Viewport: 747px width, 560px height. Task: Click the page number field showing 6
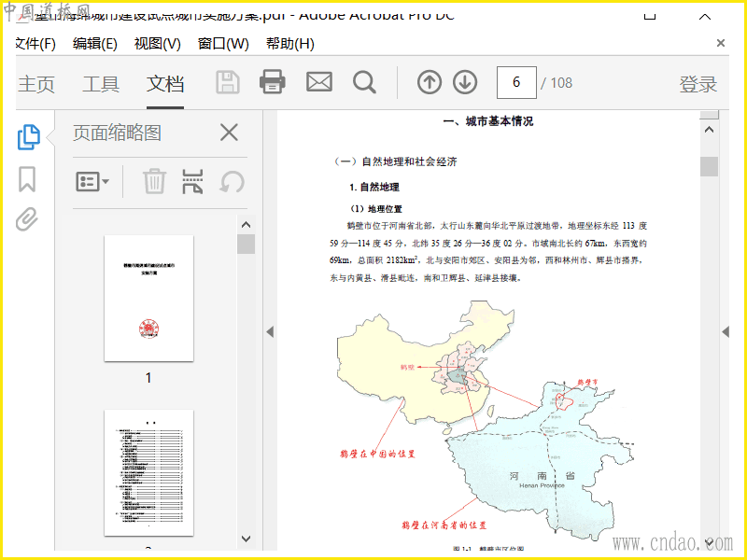click(516, 82)
